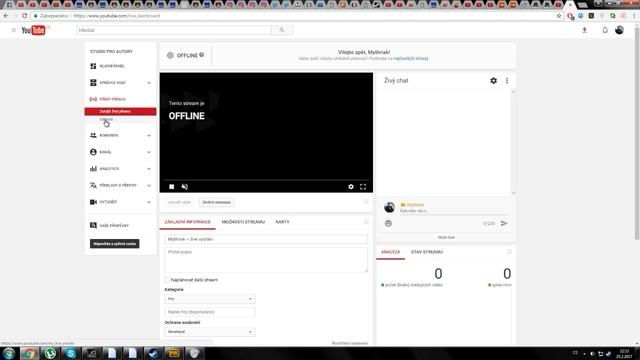The width and height of the screenshot is (640, 360).
Task: Unmute the stream preview audio
Action: tap(184, 187)
